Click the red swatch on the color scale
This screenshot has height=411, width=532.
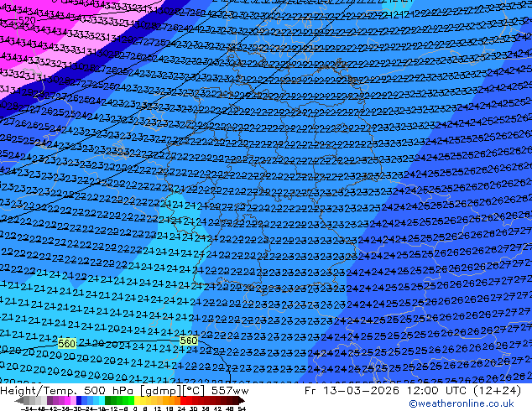click(x=183, y=401)
